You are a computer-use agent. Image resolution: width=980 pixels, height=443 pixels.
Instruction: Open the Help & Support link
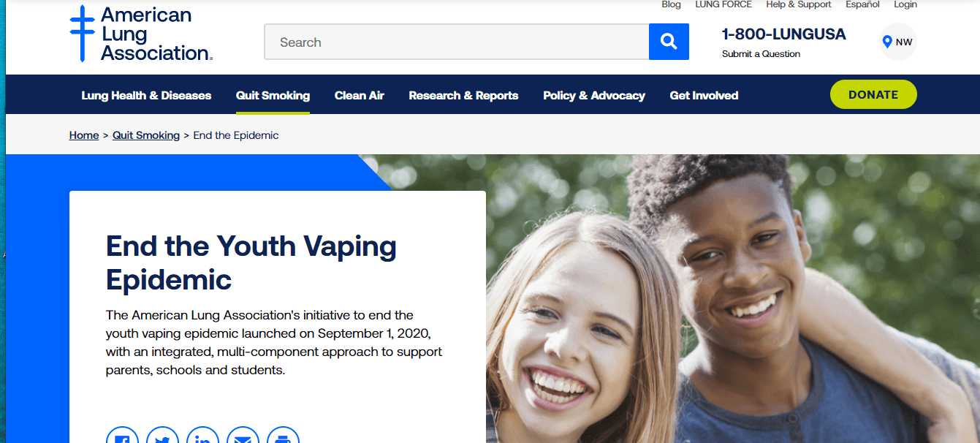799,4
